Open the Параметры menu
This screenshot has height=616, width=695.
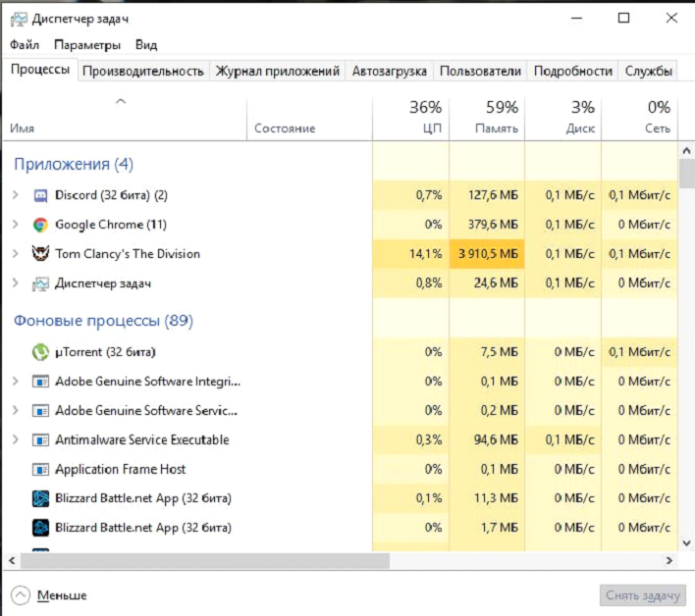click(x=87, y=45)
